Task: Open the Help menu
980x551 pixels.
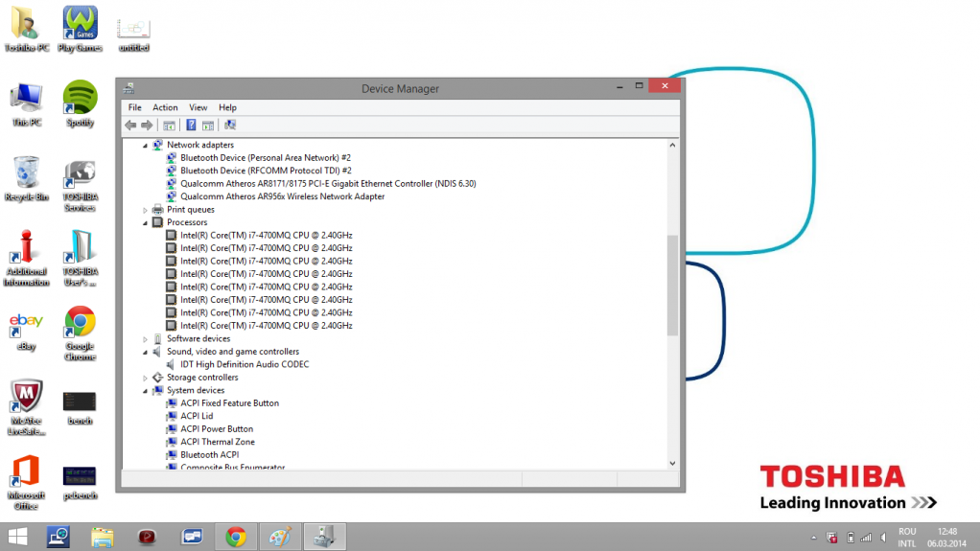Action: click(227, 107)
